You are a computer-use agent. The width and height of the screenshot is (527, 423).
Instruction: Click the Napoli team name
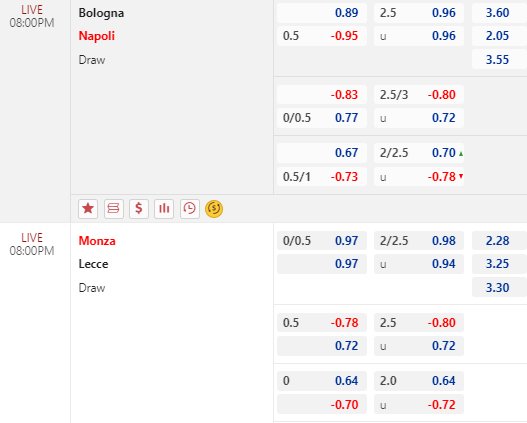click(x=97, y=36)
